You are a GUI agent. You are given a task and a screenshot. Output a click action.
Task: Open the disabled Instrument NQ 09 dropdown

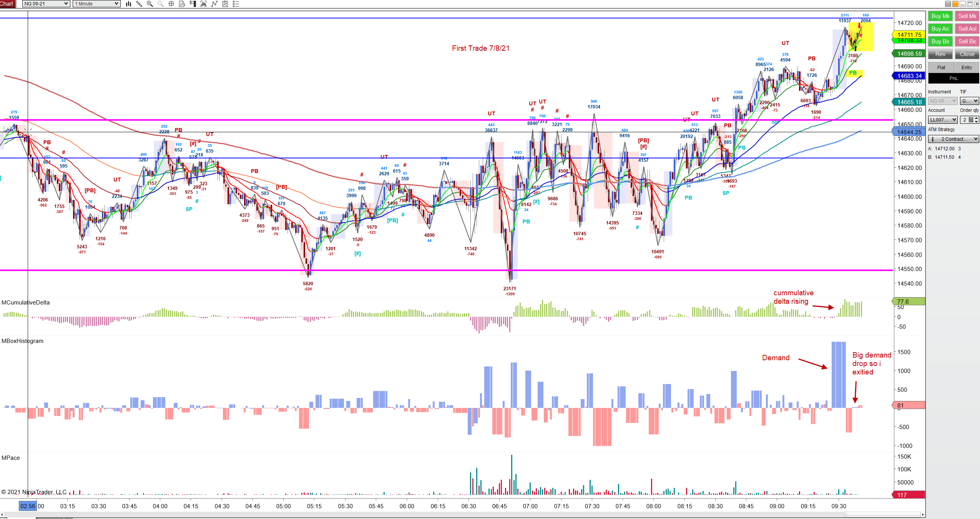pyautogui.click(x=943, y=101)
